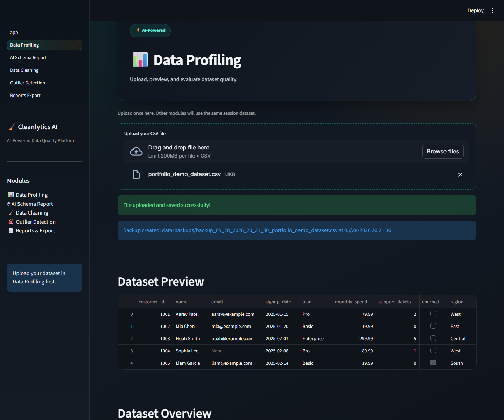Click the file icon next to portfolio_demo_dataset.csv

tap(136, 174)
